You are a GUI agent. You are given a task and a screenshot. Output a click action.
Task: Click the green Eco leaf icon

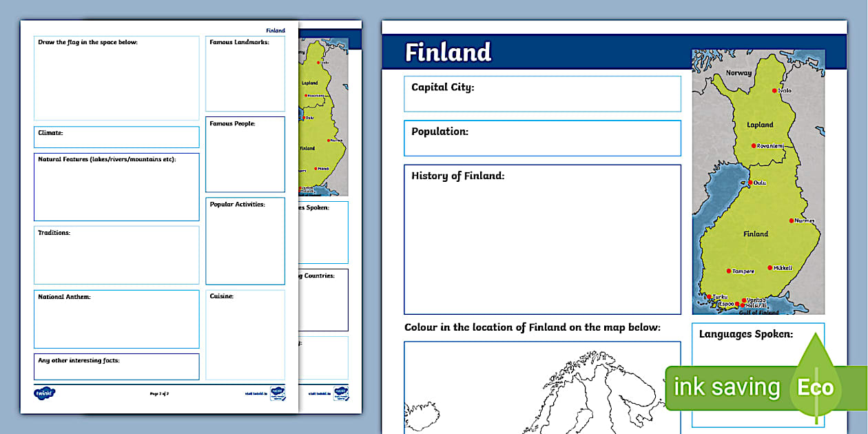coord(816,387)
